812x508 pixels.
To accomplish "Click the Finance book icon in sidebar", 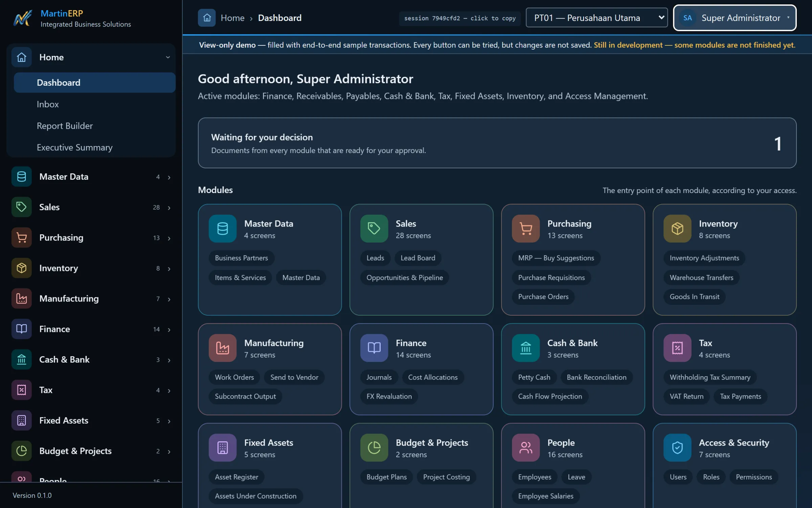I will 22,329.
